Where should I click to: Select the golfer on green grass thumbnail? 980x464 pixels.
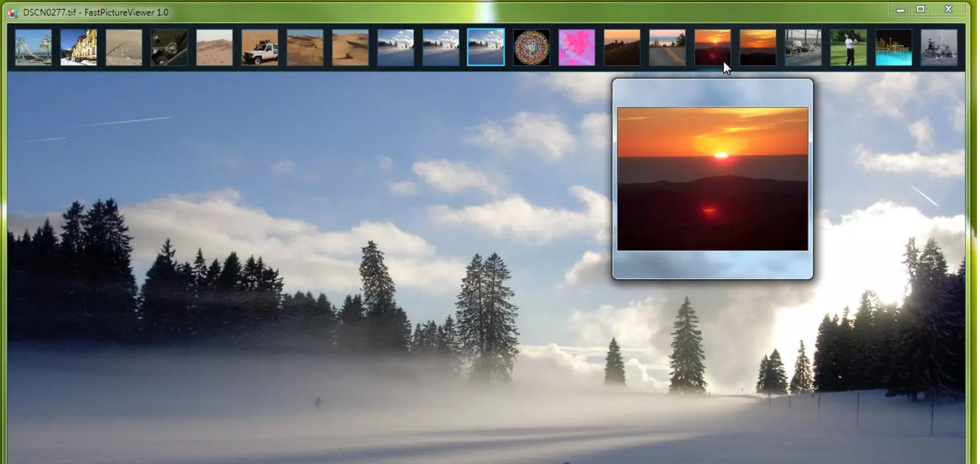pos(848,48)
